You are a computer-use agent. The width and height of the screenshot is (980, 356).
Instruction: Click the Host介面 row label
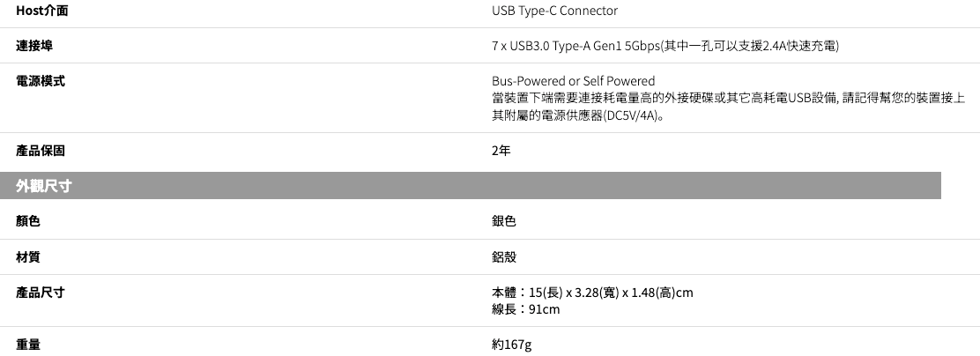click(x=42, y=11)
